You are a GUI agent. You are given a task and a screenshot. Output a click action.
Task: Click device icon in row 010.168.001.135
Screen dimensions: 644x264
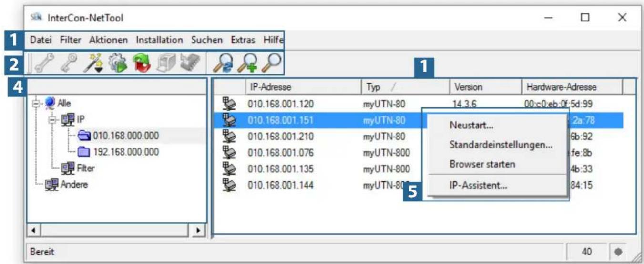tap(230, 169)
